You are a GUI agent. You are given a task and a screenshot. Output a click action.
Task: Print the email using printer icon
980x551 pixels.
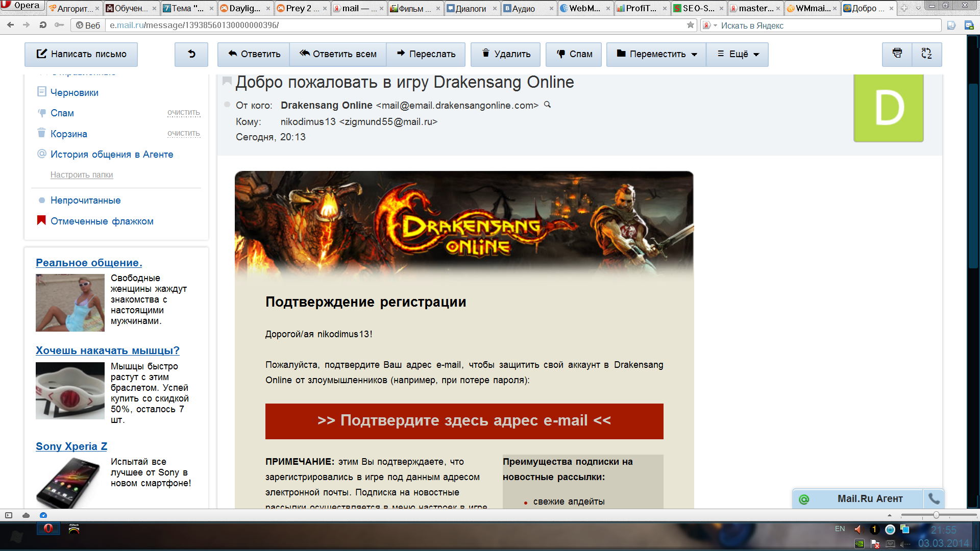click(897, 54)
